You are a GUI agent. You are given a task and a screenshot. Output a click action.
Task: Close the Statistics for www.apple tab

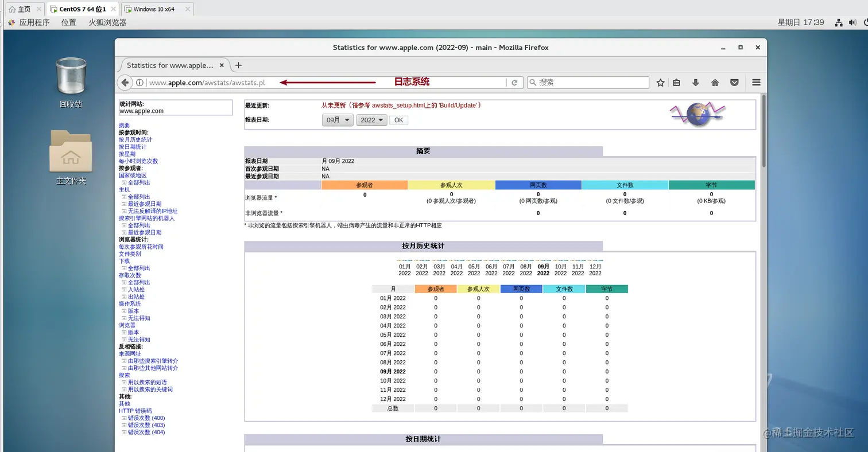tap(222, 65)
